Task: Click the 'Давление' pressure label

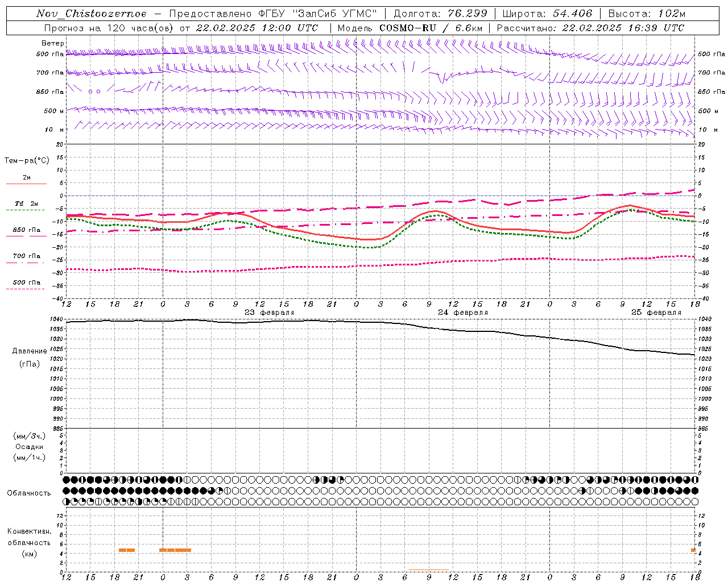Action: [30, 351]
